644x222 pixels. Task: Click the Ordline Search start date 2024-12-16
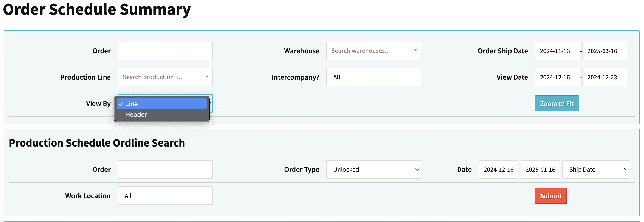pyautogui.click(x=498, y=170)
